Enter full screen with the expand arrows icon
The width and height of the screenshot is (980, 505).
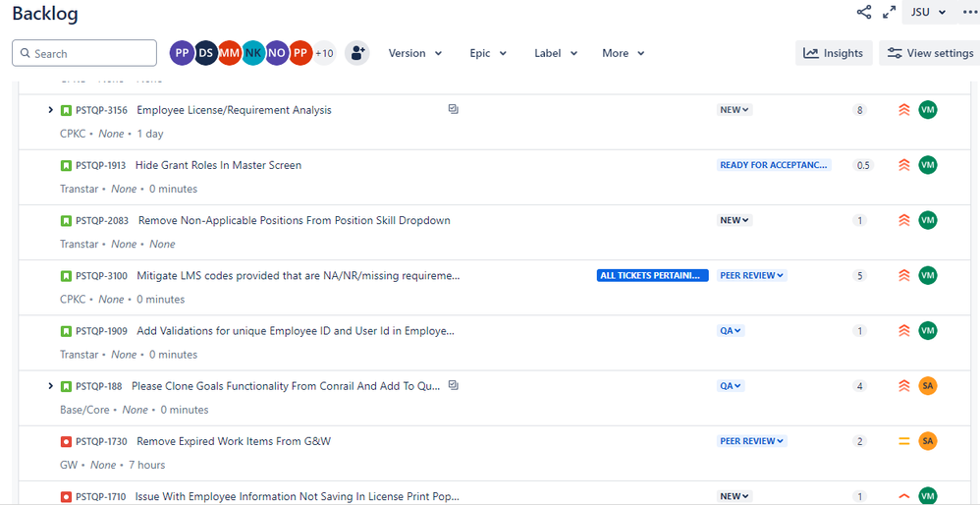[x=890, y=12]
